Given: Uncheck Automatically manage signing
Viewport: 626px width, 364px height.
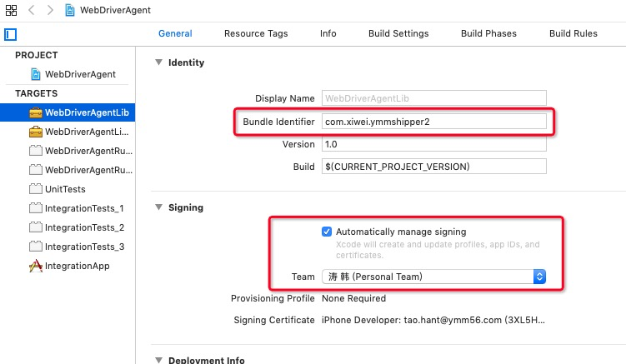Looking at the screenshot, I should (x=327, y=232).
